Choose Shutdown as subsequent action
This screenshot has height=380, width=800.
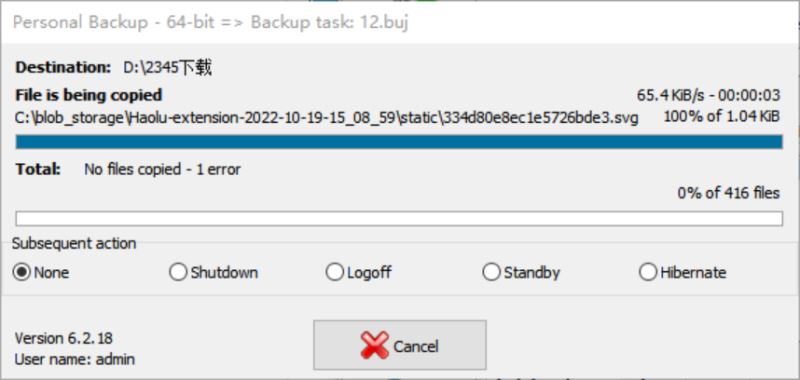coord(213,272)
